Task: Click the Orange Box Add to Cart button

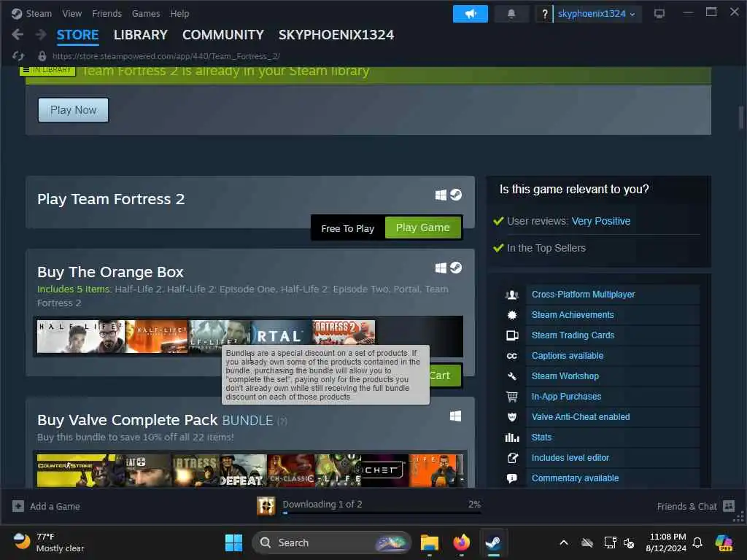Action: [446, 376]
